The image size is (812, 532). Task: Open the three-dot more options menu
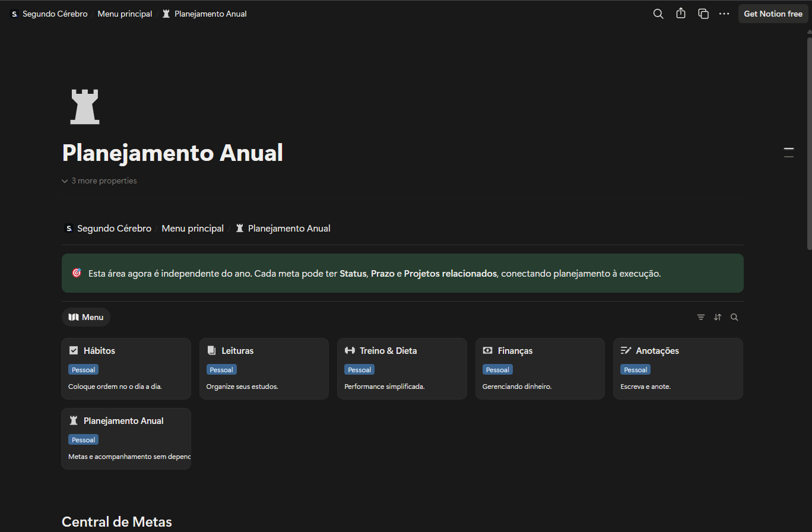click(724, 14)
